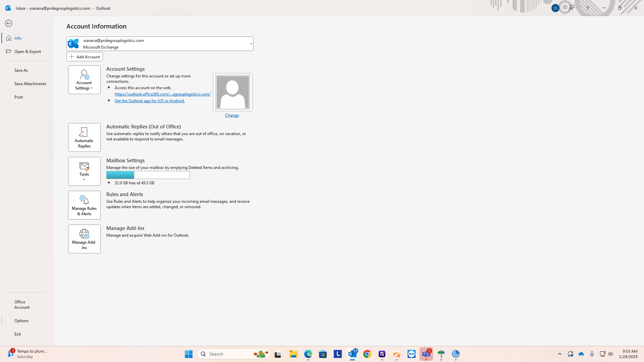Show hidden system tray icons
The image size is (644, 362).
pyautogui.click(x=559, y=354)
